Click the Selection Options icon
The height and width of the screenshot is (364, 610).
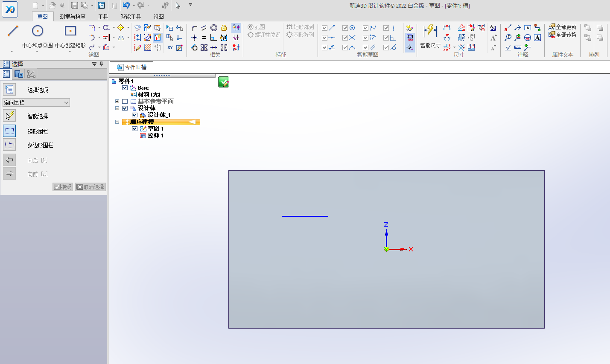(9, 89)
